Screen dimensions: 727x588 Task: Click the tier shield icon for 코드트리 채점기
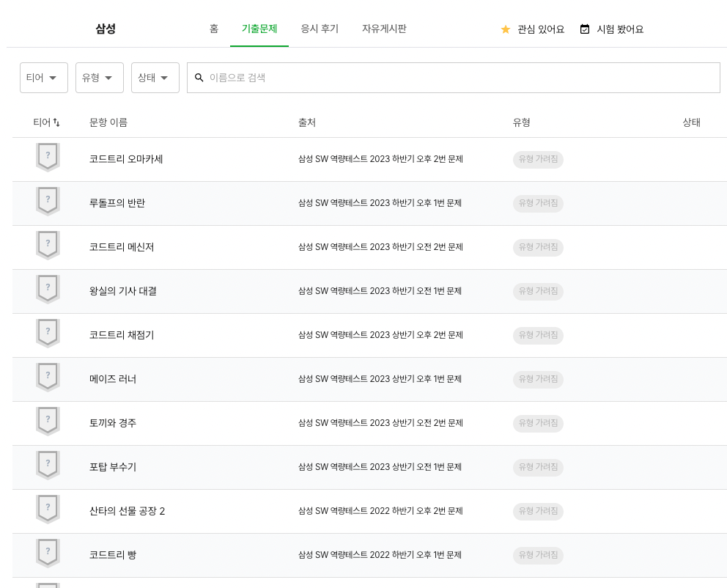[48, 334]
